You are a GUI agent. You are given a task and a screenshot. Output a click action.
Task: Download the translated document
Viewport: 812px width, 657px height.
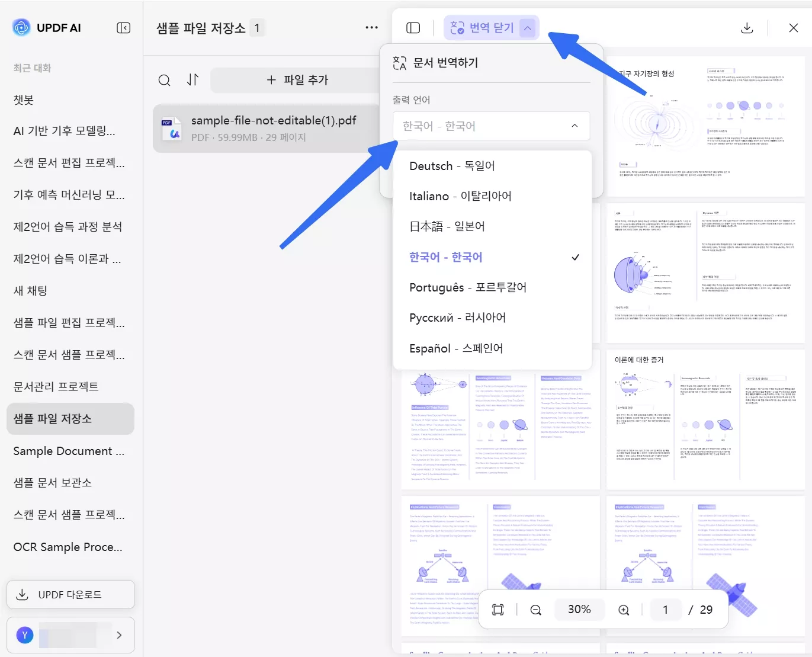tap(747, 27)
